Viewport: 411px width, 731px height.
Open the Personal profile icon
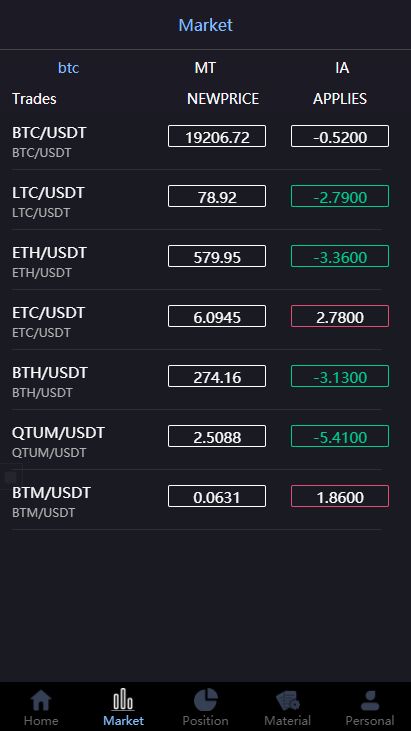pyautogui.click(x=370, y=700)
